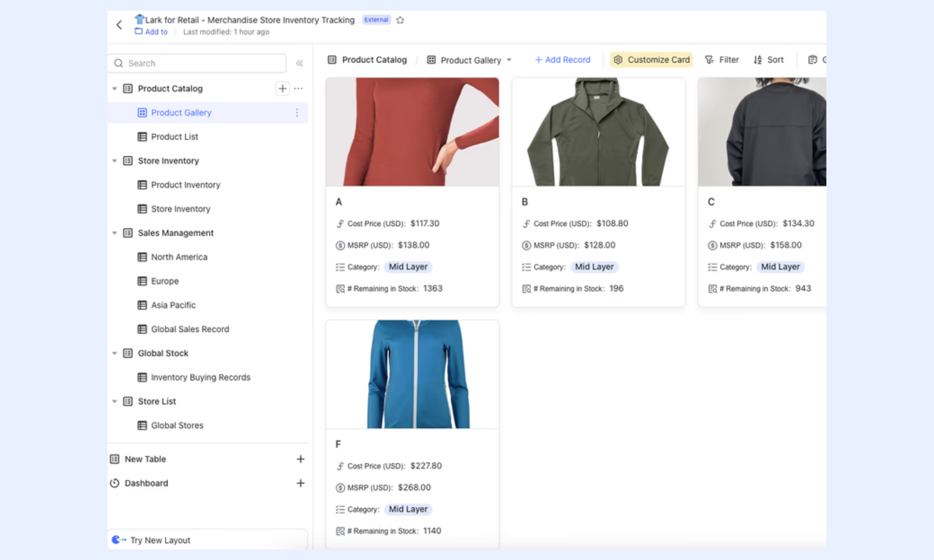
Task: Click the North America grid icon
Action: tap(142, 257)
